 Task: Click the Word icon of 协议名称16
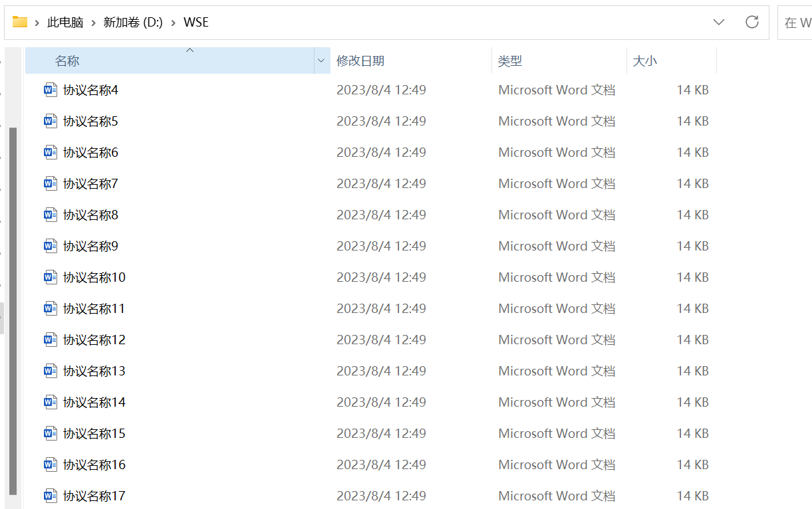[x=51, y=464]
